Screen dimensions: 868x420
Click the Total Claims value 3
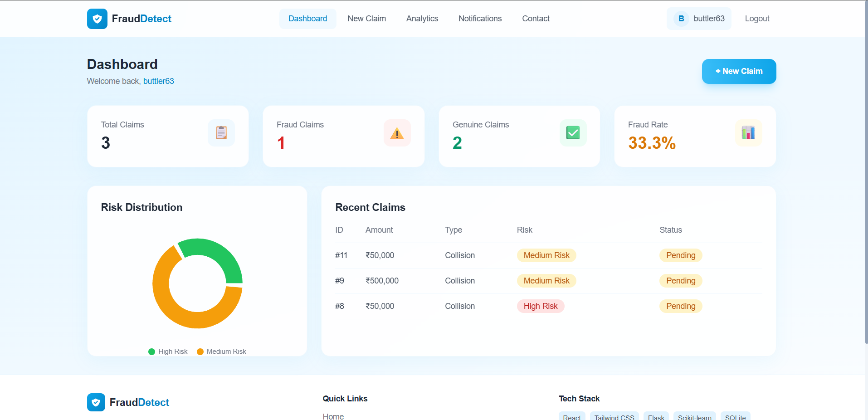pyautogui.click(x=106, y=143)
